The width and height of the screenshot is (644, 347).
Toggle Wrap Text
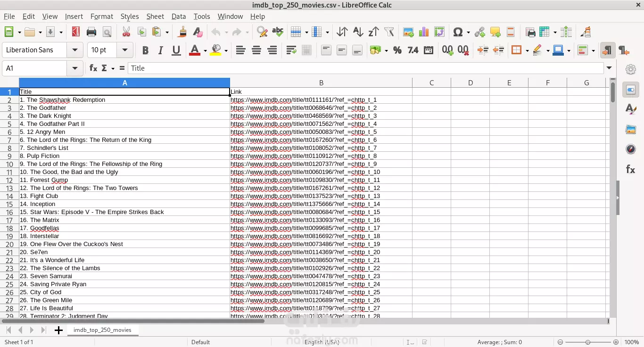point(291,50)
